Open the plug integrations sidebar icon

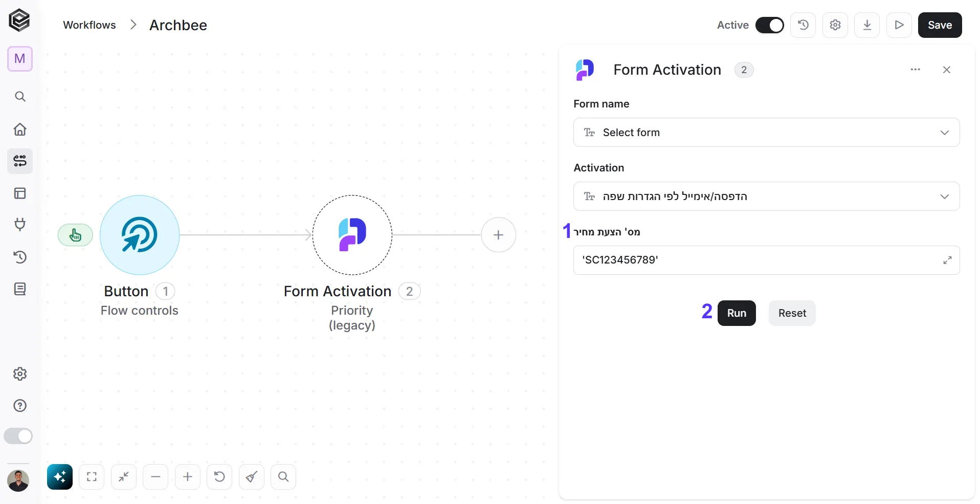point(20,225)
